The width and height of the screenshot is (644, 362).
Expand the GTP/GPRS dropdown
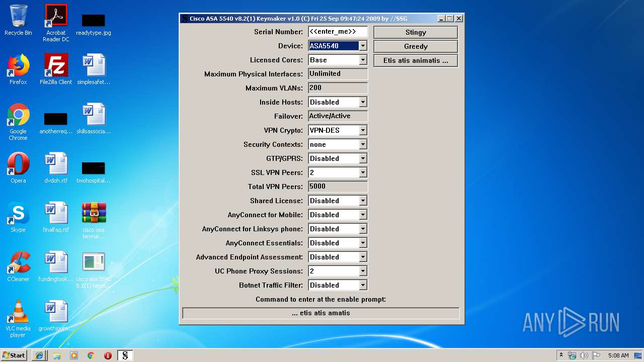(x=363, y=158)
